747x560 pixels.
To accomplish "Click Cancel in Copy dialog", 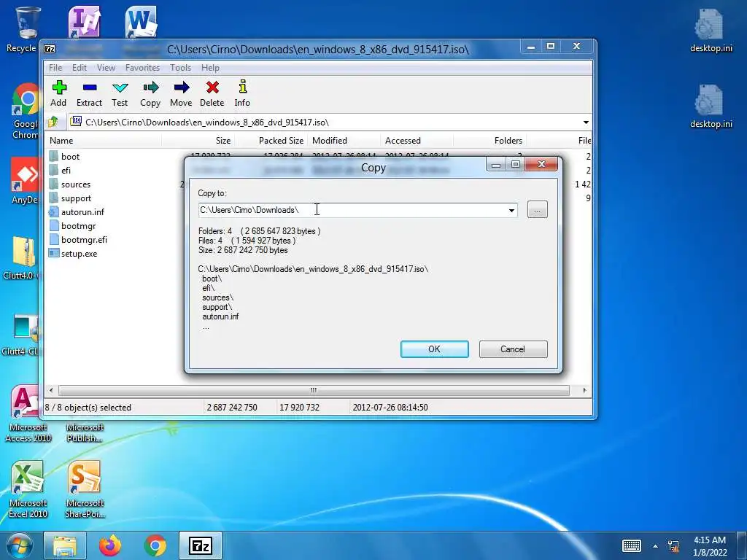I will click(x=513, y=349).
